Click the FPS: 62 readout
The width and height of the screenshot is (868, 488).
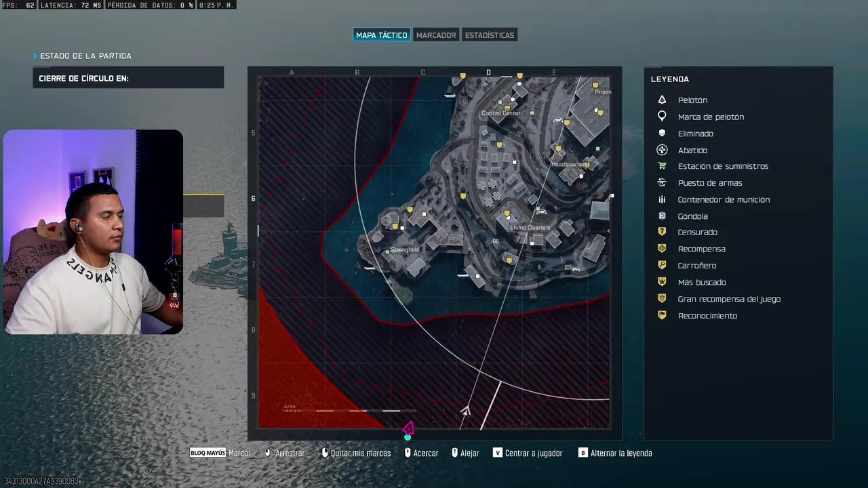(x=18, y=5)
